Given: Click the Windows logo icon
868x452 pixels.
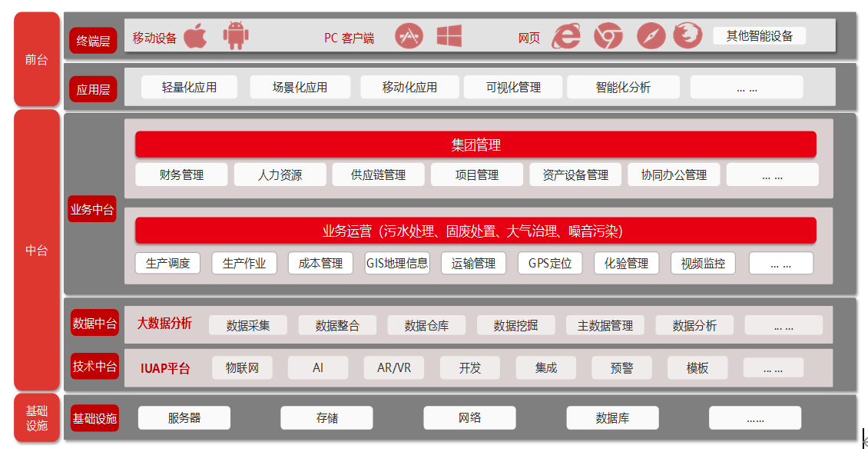Looking at the screenshot, I should click(449, 36).
